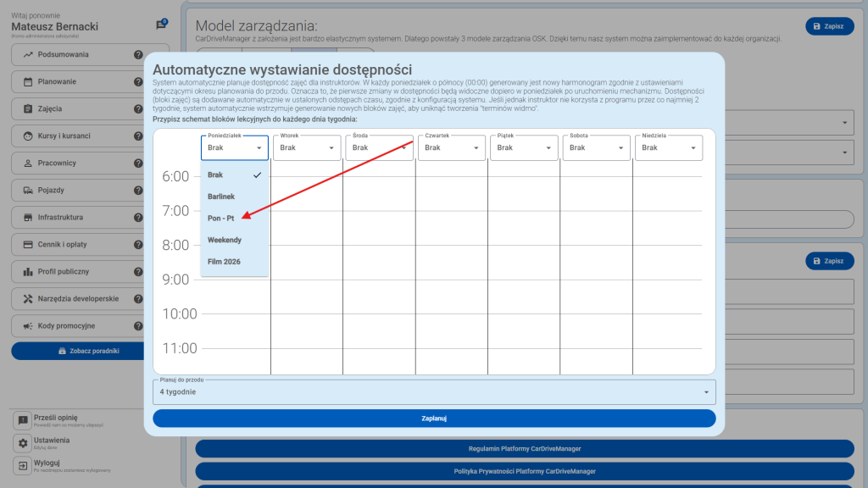
Task: Open the Wtorek schedule dropdown
Action: tap(307, 147)
